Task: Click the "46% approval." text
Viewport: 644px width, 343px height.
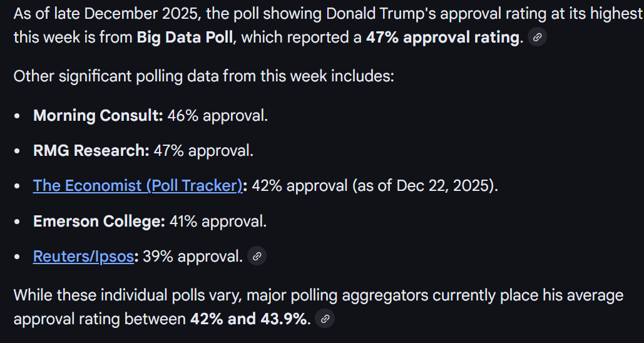Action: tap(218, 116)
